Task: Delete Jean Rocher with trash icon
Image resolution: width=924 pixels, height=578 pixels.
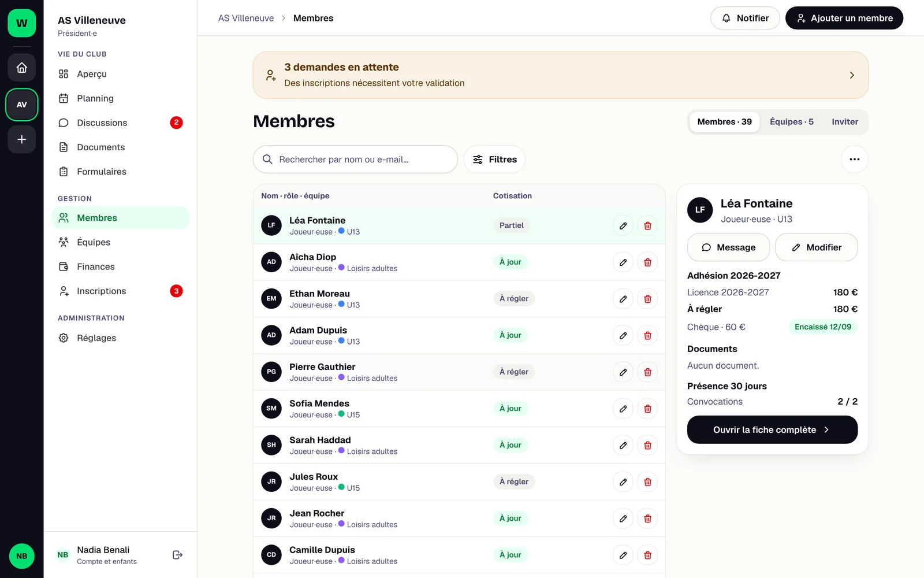Action: tap(648, 518)
